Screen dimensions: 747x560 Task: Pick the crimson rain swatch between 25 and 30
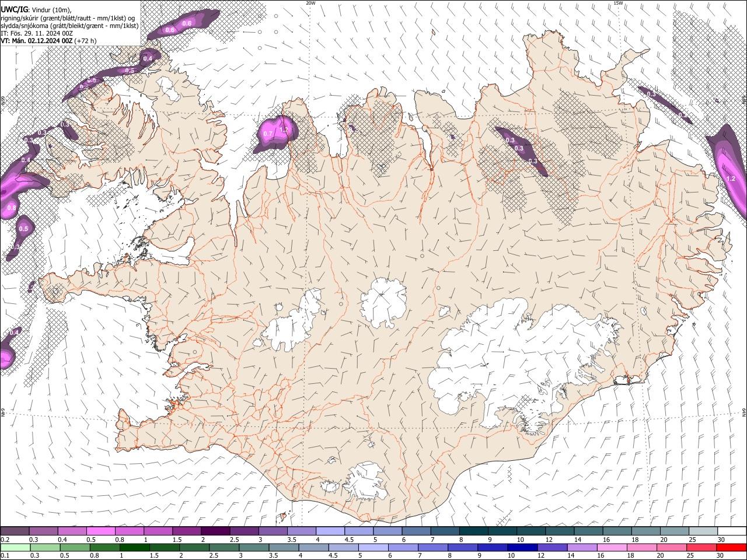tap(701, 547)
